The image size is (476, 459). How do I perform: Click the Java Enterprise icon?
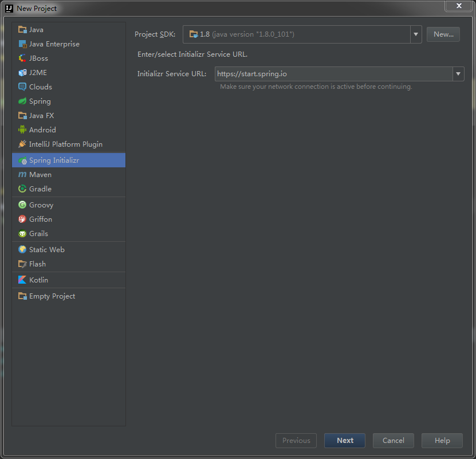pyautogui.click(x=22, y=44)
